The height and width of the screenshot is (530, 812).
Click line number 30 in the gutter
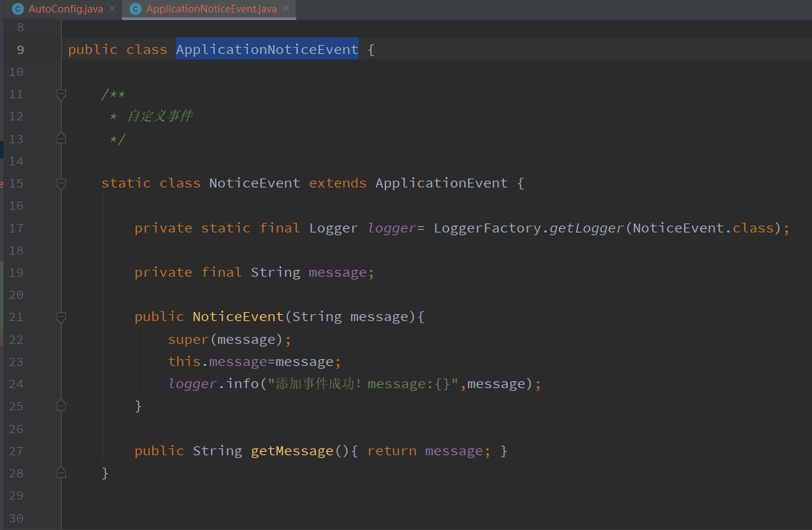point(16,518)
